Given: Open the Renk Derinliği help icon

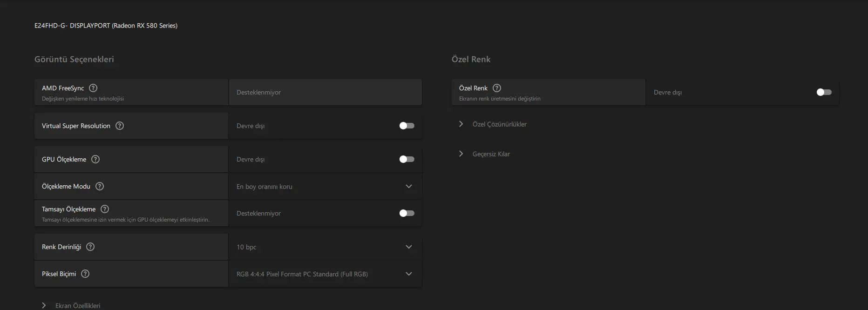Looking at the screenshot, I should click(90, 247).
